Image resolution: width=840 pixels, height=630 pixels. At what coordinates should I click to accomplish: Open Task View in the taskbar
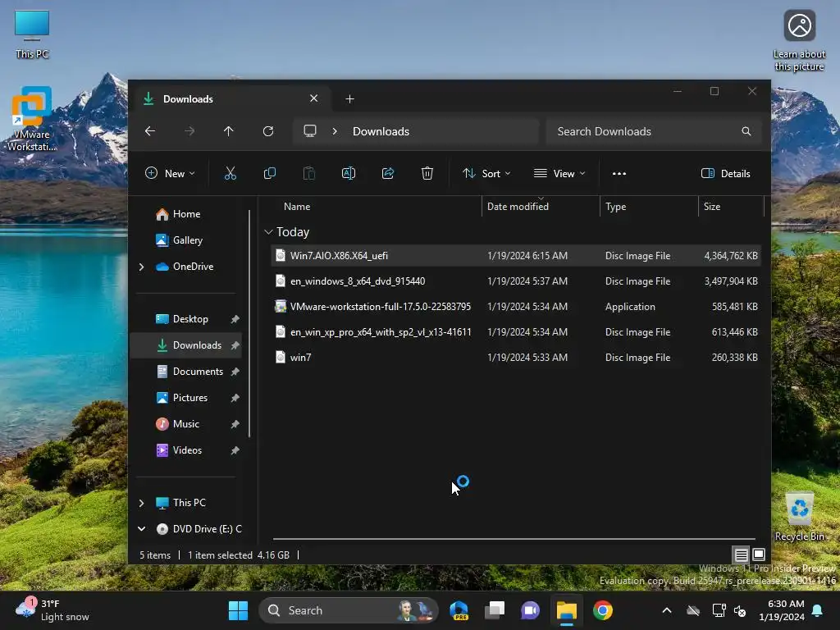(x=495, y=610)
